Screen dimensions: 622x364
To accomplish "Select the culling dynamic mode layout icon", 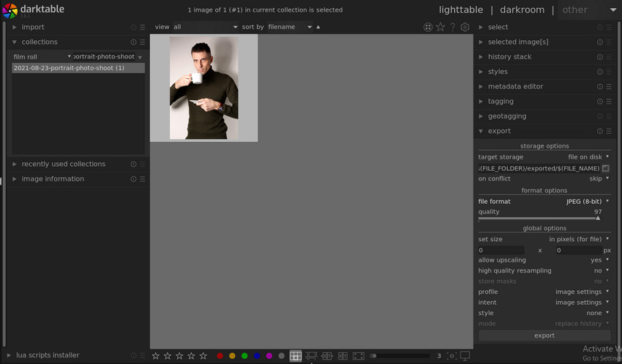I will point(342,356).
